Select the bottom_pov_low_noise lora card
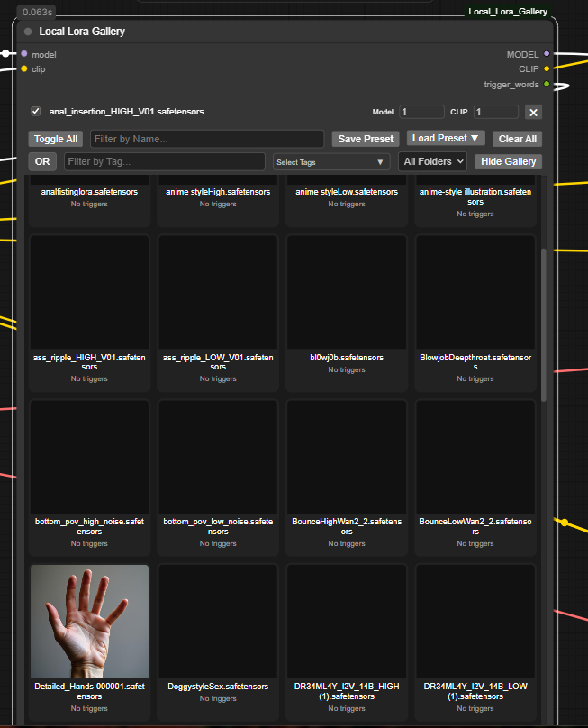Viewport: 588px width, 728px height. coord(218,478)
